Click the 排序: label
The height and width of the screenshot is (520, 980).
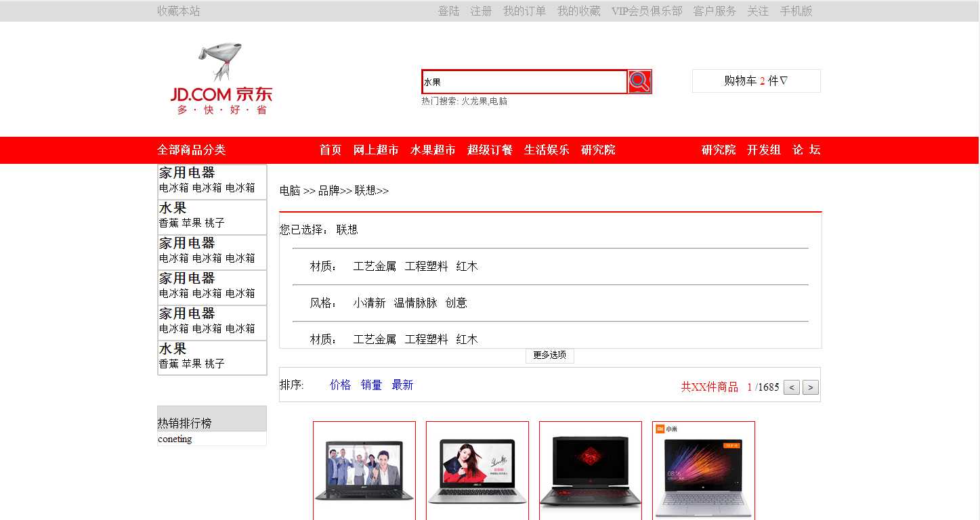coord(292,385)
